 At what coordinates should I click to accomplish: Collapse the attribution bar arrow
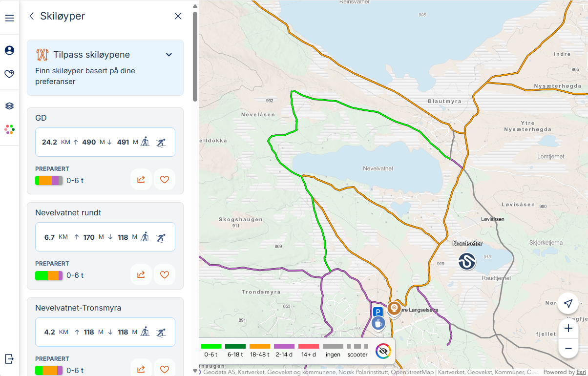196,372
